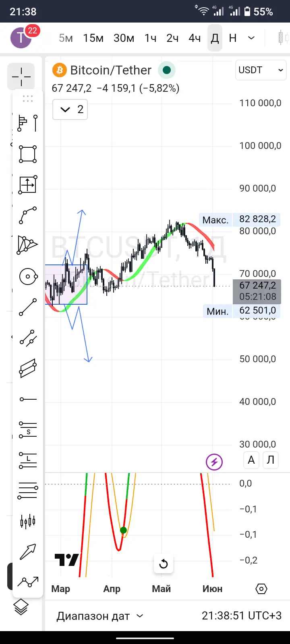The height and width of the screenshot is (644, 290).
Task: Select the circle drawing tool
Action: pyautogui.click(x=28, y=277)
